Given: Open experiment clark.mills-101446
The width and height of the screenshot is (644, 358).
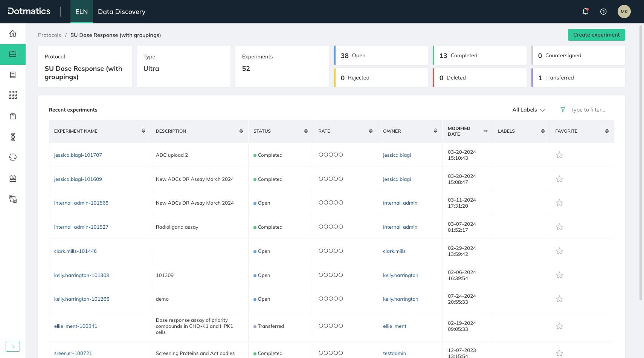Looking at the screenshot, I should pos(75,251).
